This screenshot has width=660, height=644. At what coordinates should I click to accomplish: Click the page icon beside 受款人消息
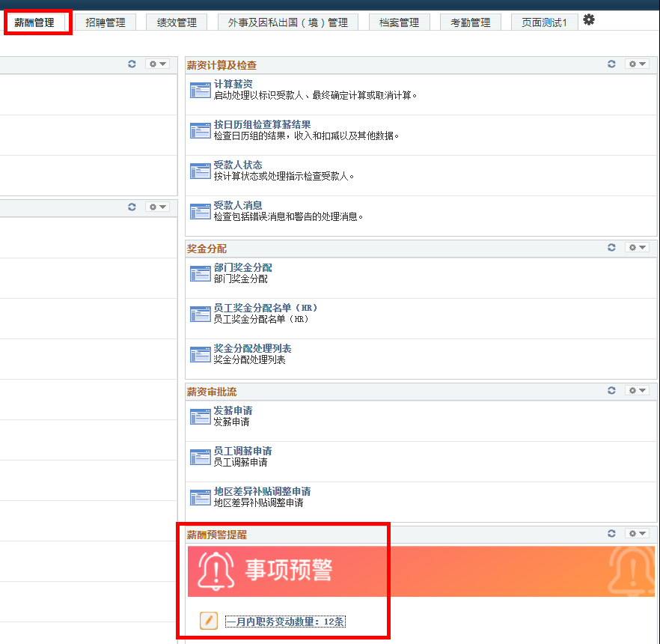(201, 211)
